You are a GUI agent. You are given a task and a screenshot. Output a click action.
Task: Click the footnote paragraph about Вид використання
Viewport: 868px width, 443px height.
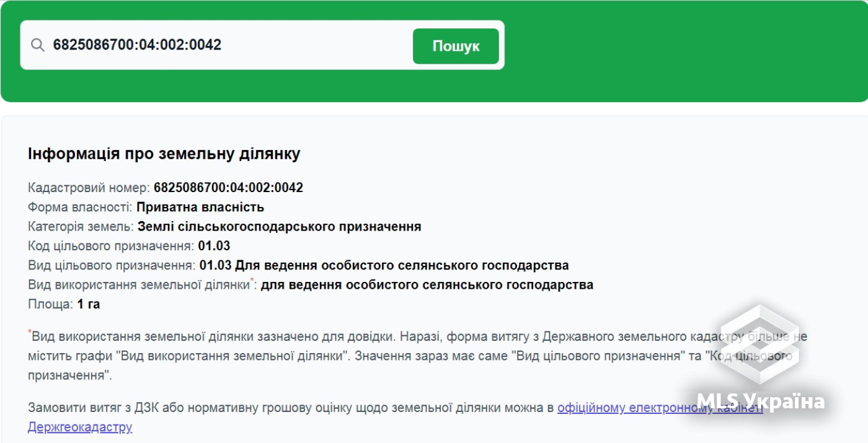pos(418,356)
